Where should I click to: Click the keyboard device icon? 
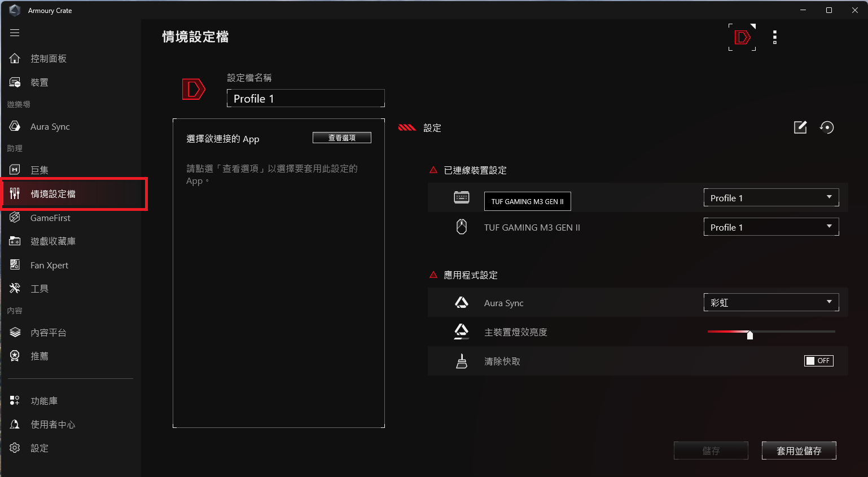click(x=462, y=197)
